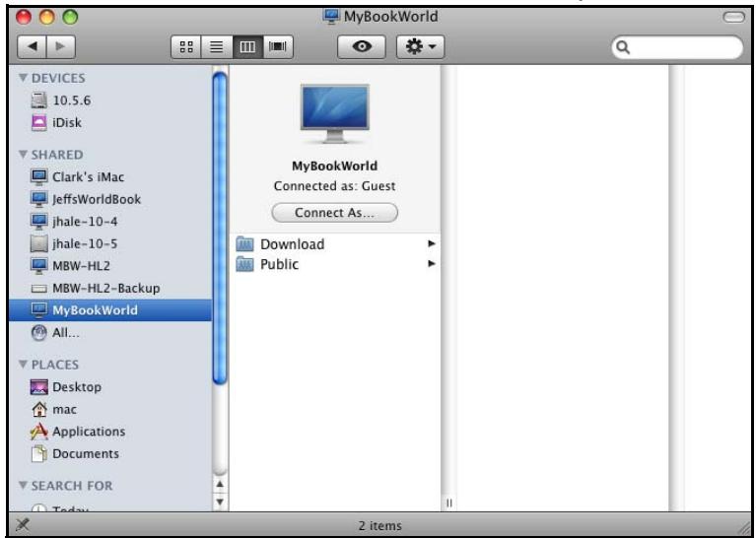Minimize the window with yellow button
This screenshot has height=538, width=756.
pos(46,18)
